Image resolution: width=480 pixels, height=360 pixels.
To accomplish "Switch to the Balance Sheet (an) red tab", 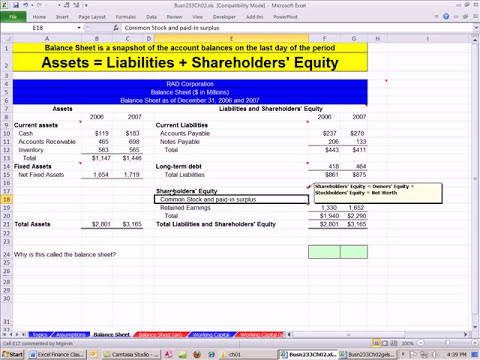I will click(x=160, y=334).
